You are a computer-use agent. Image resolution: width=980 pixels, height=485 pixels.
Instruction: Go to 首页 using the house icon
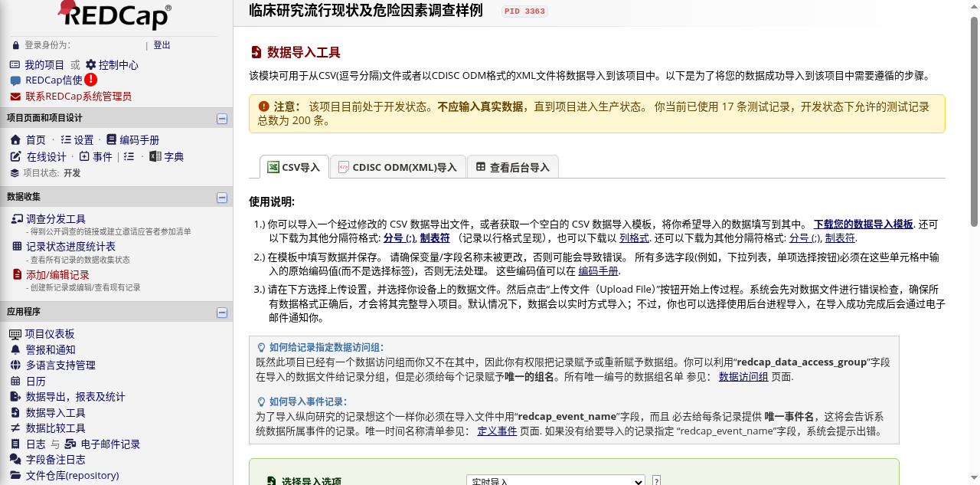click(15, 140)
